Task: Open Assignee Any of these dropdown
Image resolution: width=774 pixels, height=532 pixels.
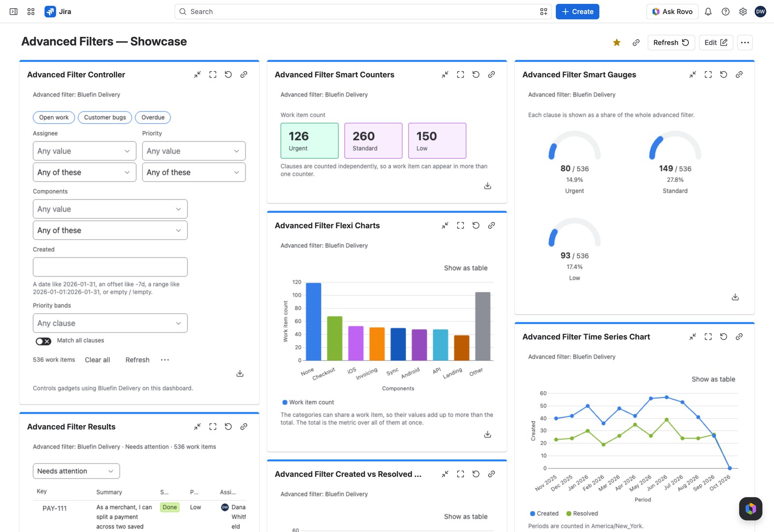Action: pos(84,172)
